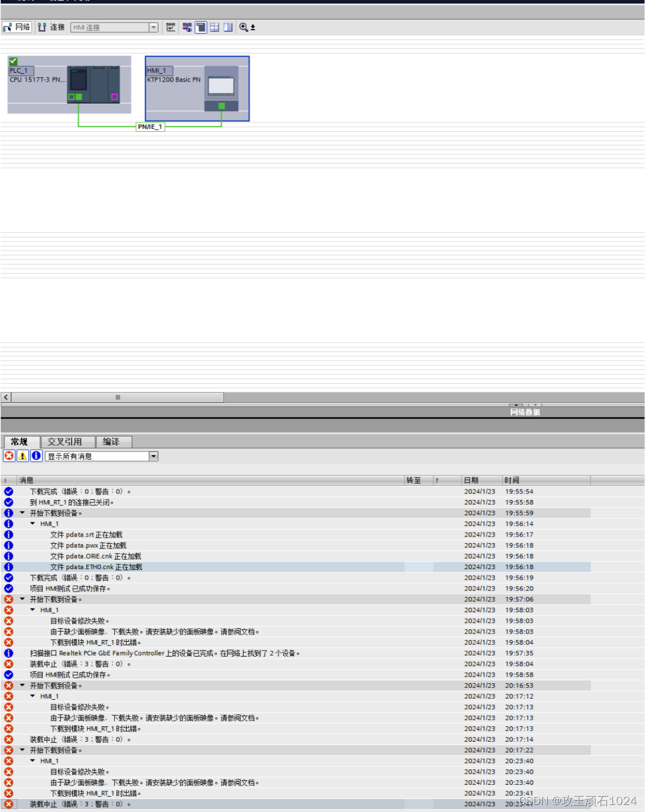Click the 消息 column header
Viewport: 646px width, 812px height.
pyautogui.click(x=210, y=480)
